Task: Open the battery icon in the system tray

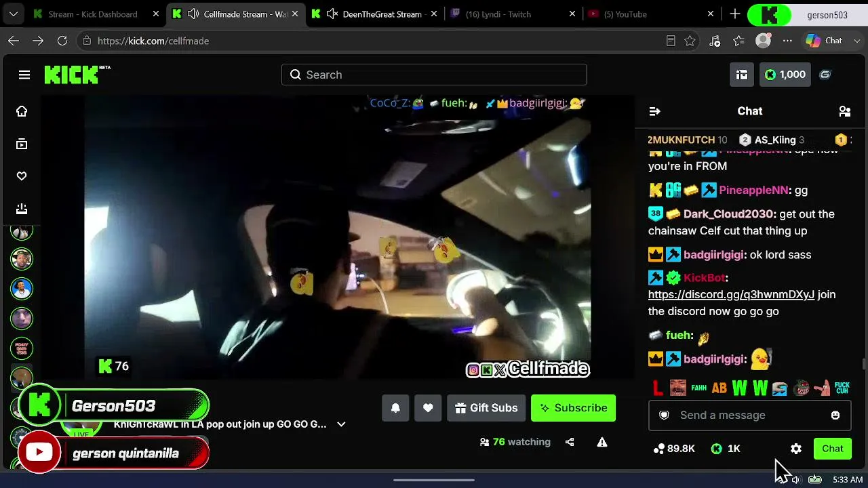Action: (x=815, y=480)
